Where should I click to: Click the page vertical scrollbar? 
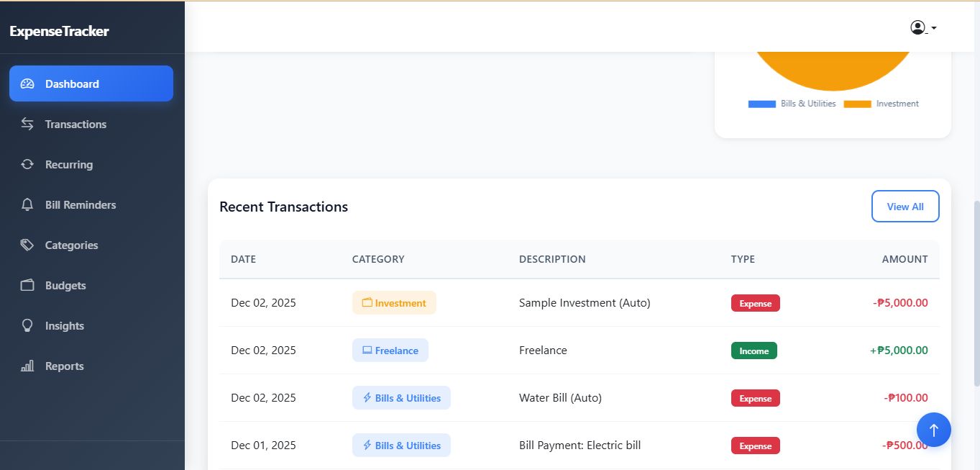(975, 302)
